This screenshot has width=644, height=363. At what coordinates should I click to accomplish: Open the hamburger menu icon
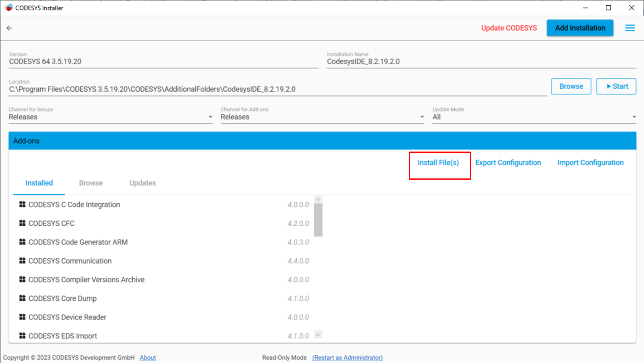pyautogui.click(x=630, y=28)
